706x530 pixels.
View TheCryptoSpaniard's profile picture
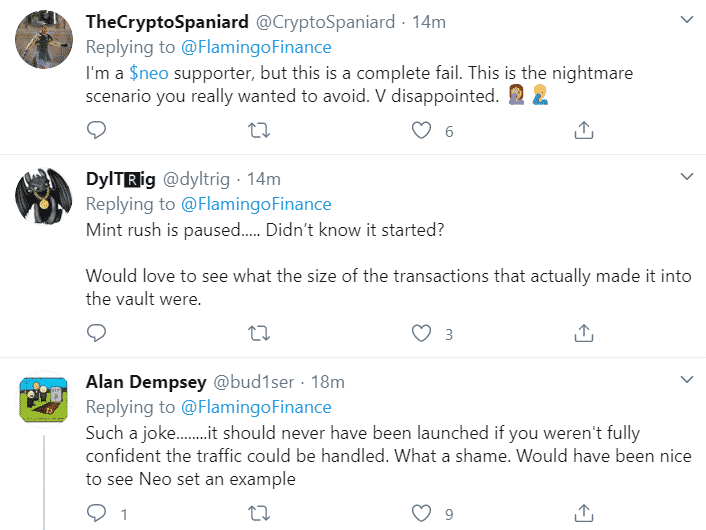pos(44,40)
